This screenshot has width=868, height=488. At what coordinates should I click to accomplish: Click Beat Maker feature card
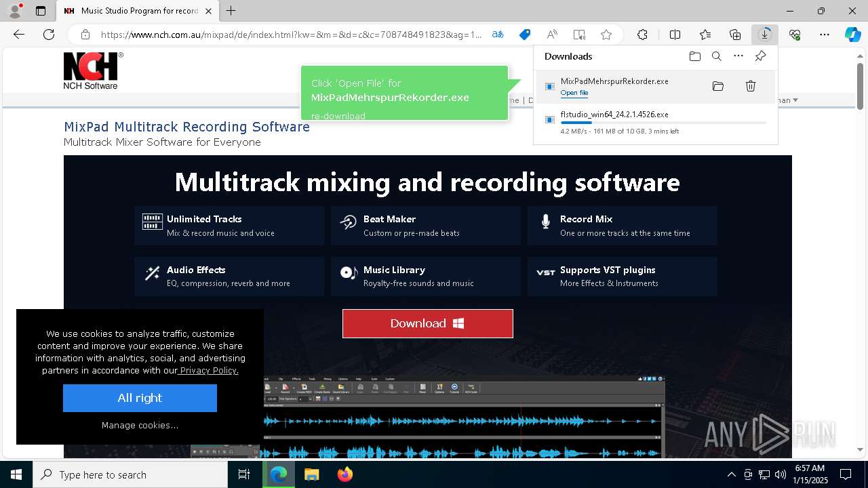point(426,226)
